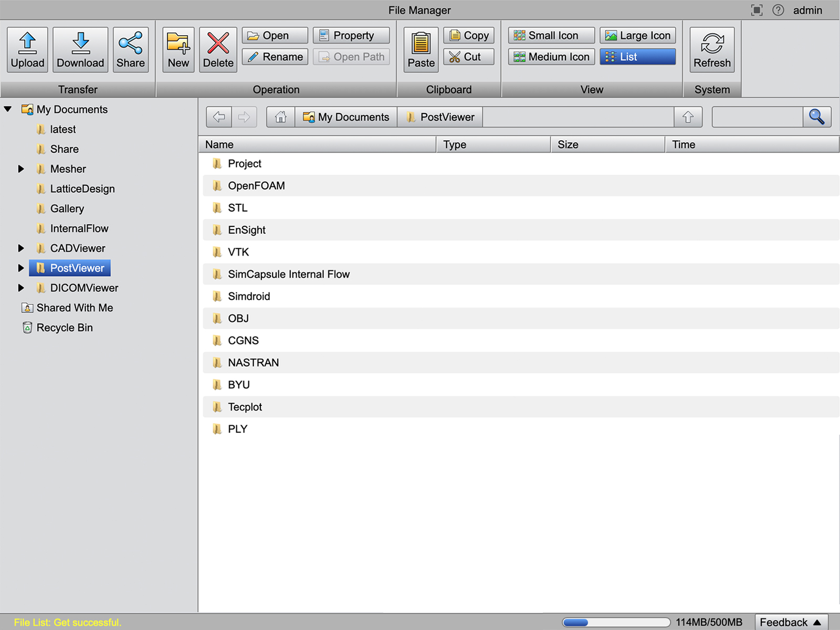Go back with the left arrow
The height and width of the screenshot is (630, 840).
(x=219, y=117)
